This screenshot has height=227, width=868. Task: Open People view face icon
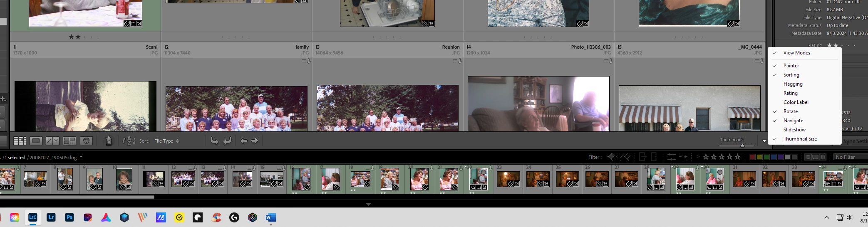pyautogui.click(x=86, y=141)
